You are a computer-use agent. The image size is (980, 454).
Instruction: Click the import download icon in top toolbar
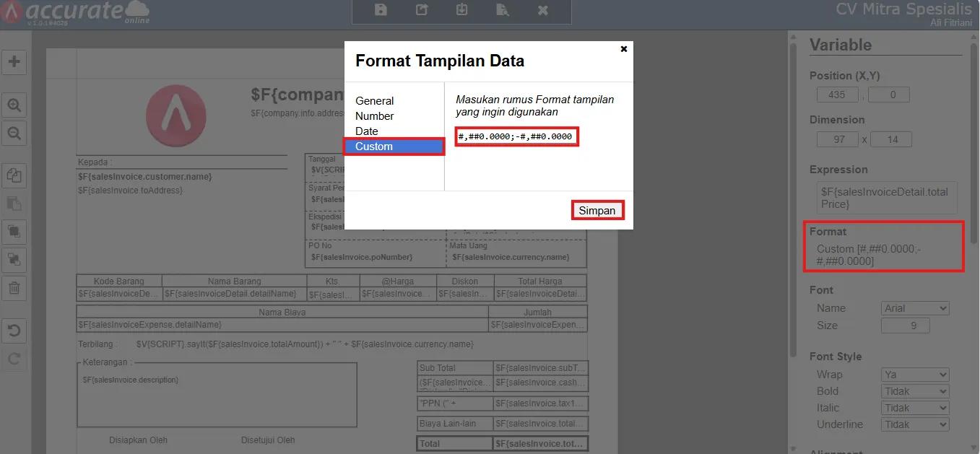[x=462, y=10]
